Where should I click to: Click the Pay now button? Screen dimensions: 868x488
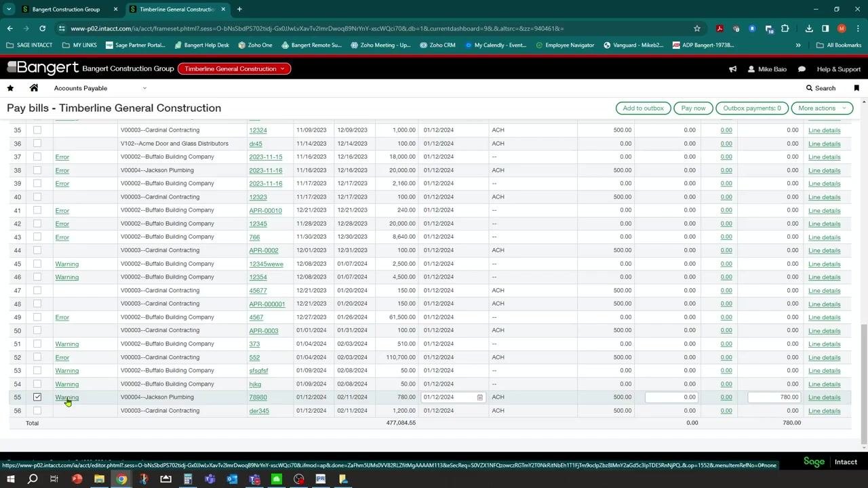[693, 108]
